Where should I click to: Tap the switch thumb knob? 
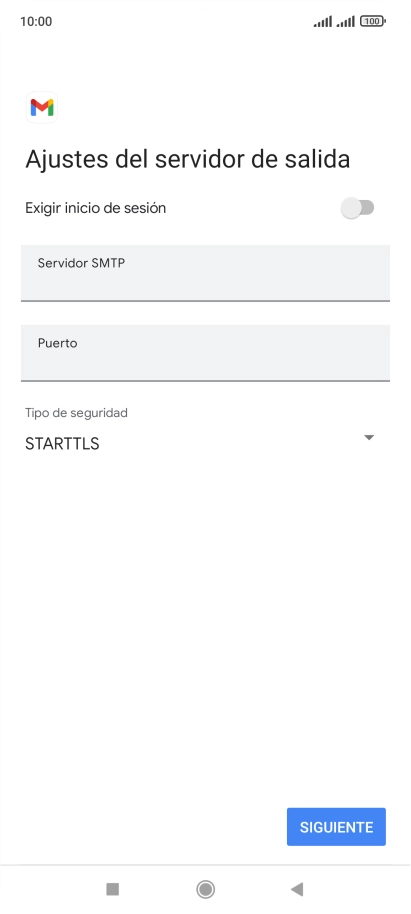tap(352, 208)
